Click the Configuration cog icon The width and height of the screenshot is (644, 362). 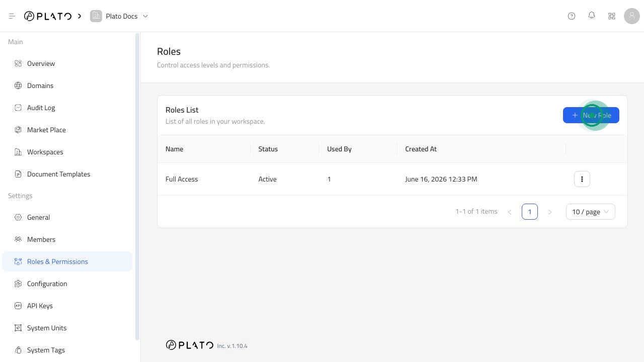pos(18,284)
